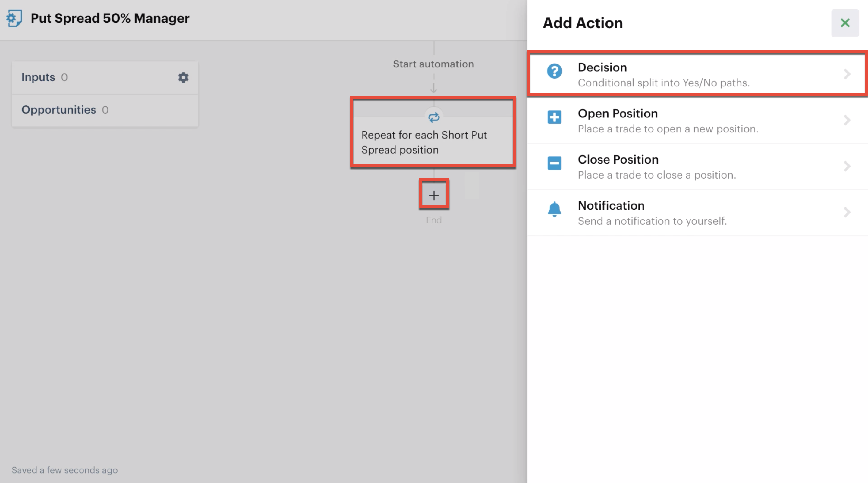Click the Opportunities section label
The image size is (868, 483).
(59, 110)
